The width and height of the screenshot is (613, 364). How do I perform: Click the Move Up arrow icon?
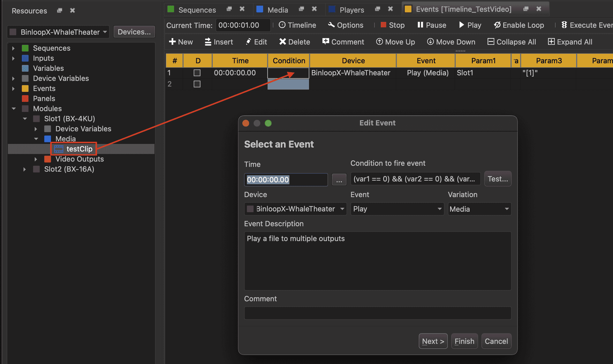(x=379, y=42)
